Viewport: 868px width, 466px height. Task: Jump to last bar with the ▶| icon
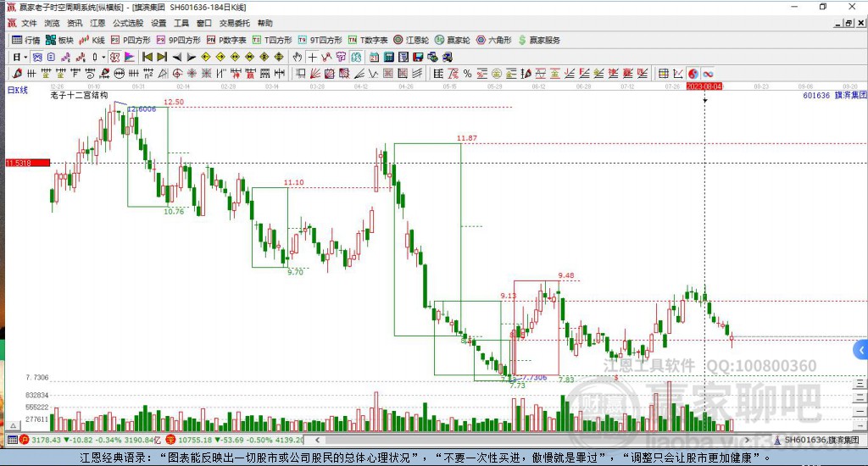click(x=162, y=57)
